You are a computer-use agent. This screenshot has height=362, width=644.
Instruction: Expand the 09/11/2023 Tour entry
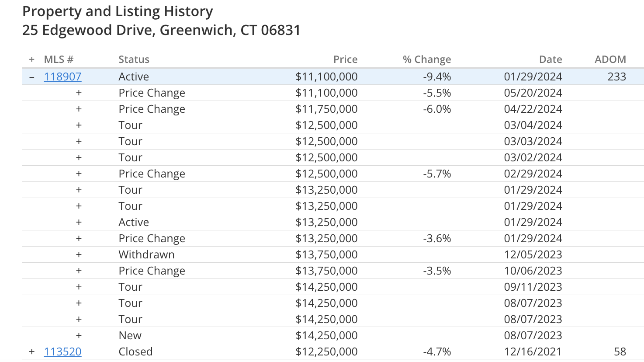point(79,287)
